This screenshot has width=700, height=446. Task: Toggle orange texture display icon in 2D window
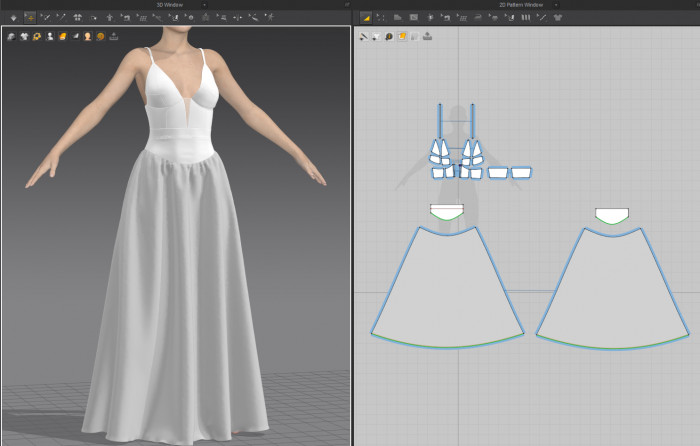(402, 37)
